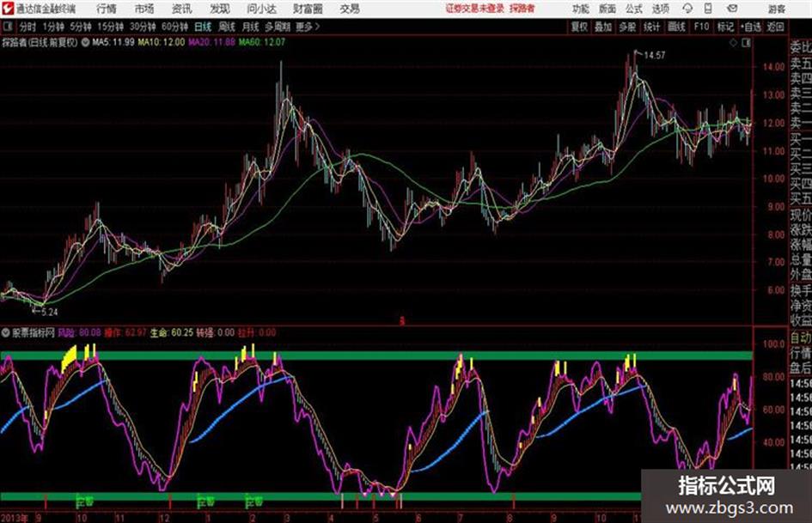Open the 市场 menu

click(144, 9)
